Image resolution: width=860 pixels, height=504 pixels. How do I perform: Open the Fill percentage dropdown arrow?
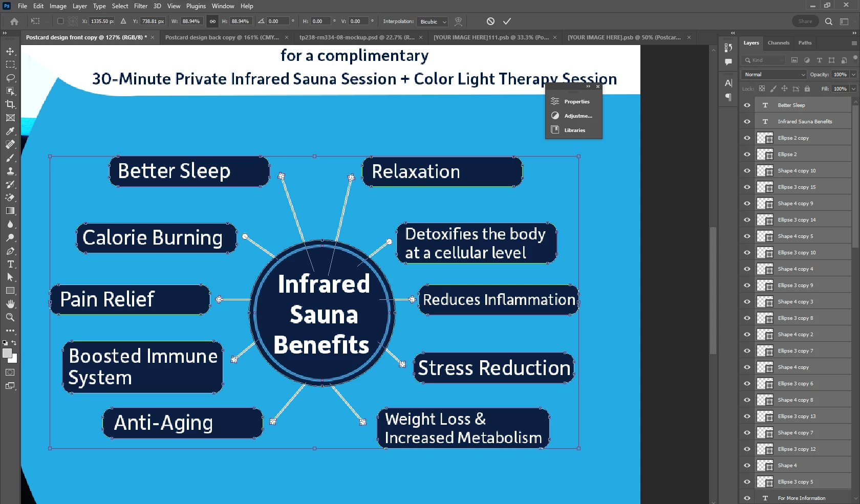[853, 89]
